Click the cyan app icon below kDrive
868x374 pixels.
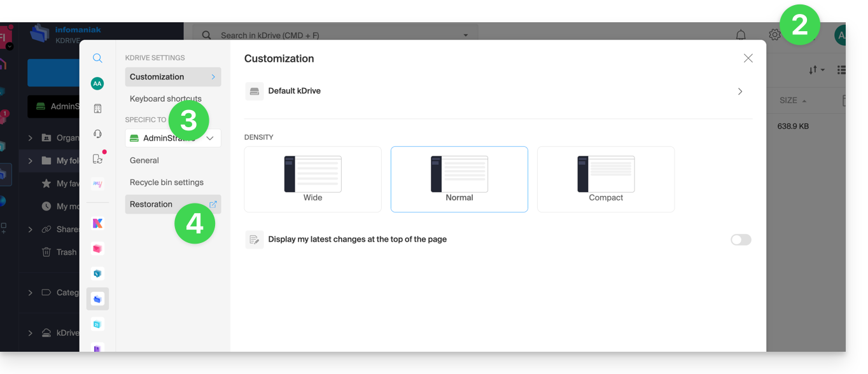coord(97,324)
